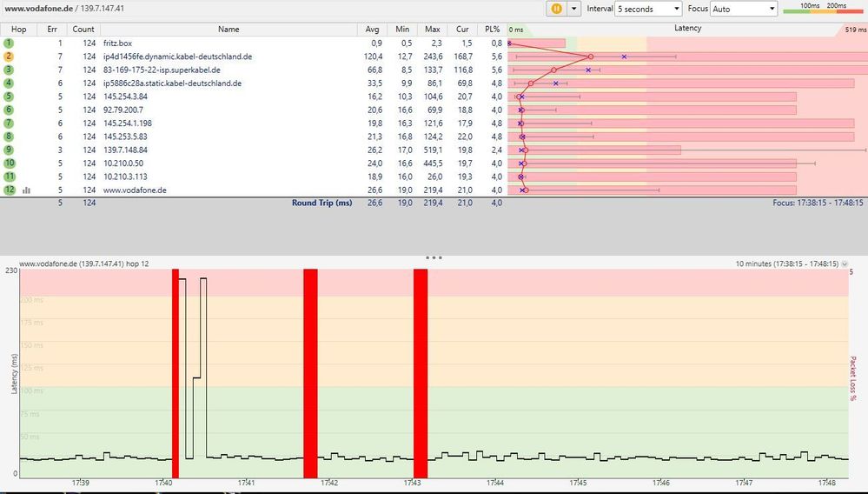Open the Focus Auto combo box
This screenshot has height=494, width=868.
pyautogui.click(x=744, y=9)
